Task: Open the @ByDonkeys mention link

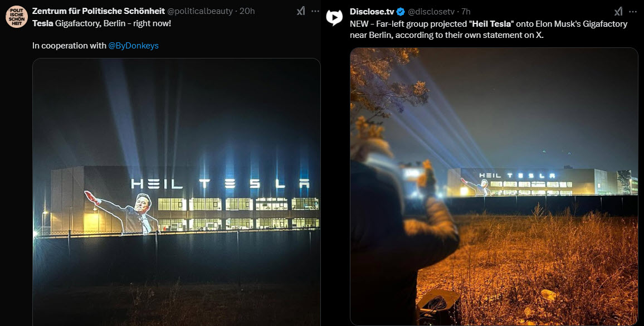Action: (x=134, y=46)
